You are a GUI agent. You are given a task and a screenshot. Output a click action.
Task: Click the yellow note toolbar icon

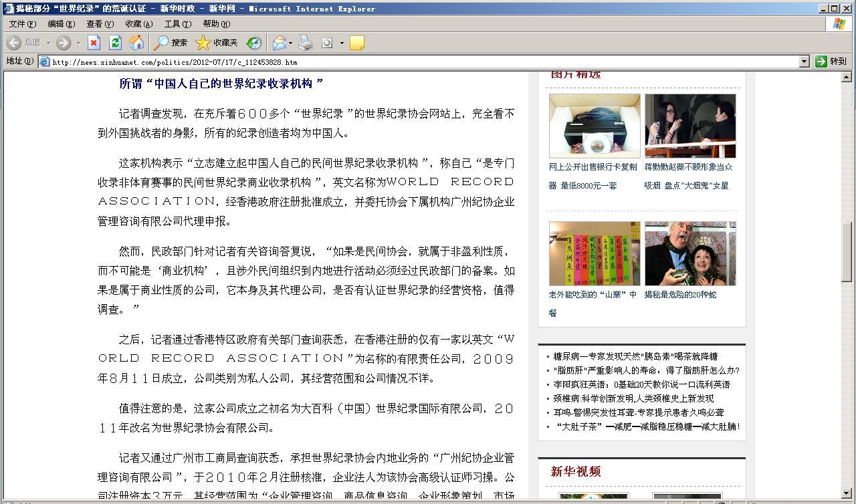(x=357, y=43)
